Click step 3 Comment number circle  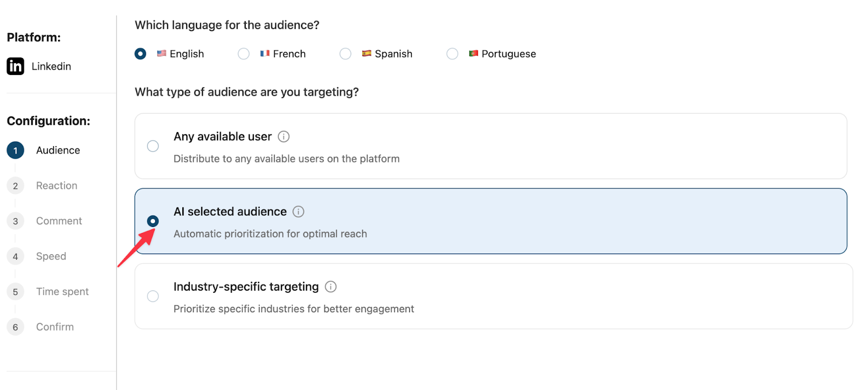[15, 221]
